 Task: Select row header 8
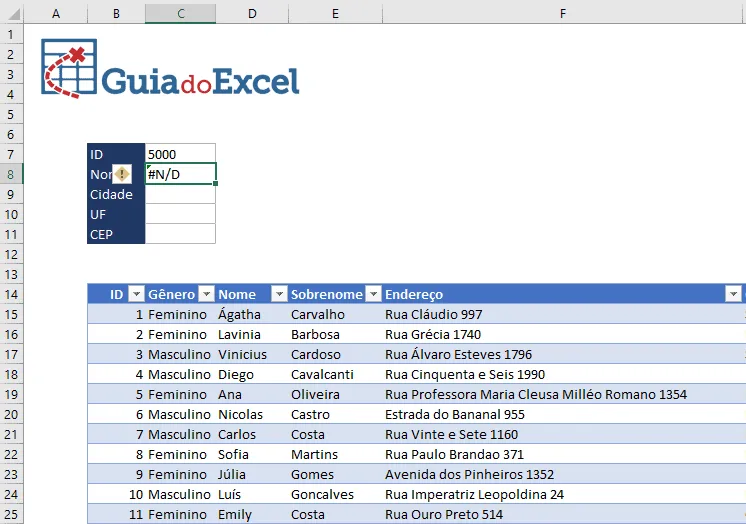click(x=11, y=174)
